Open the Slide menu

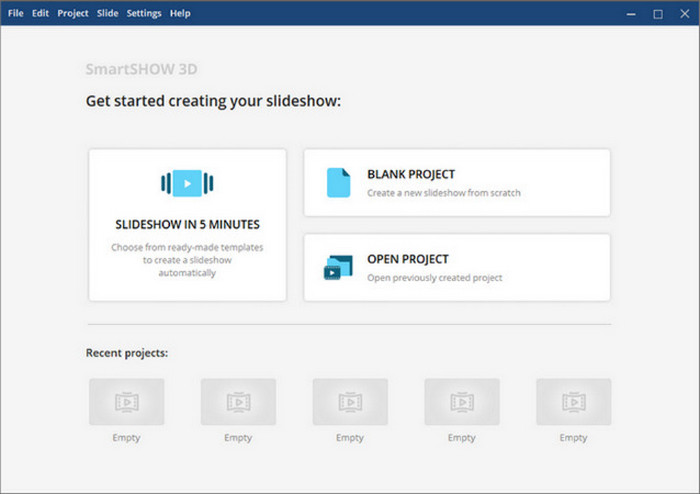click(x=108, y=13)
